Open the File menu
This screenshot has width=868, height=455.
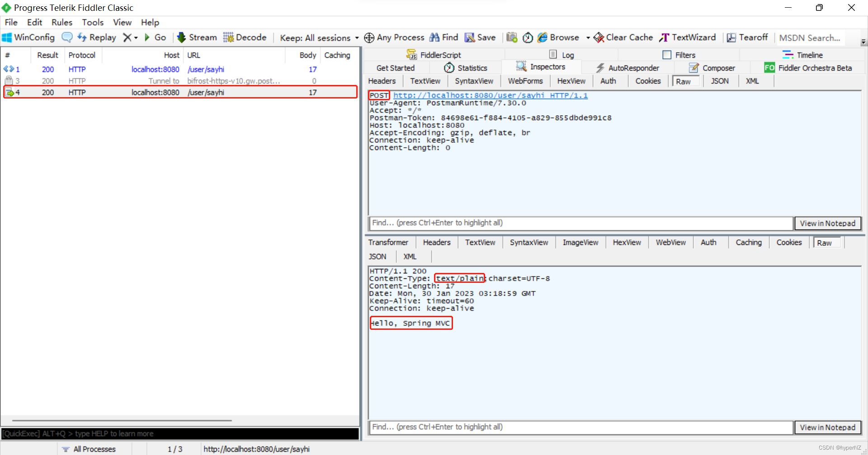11,22
